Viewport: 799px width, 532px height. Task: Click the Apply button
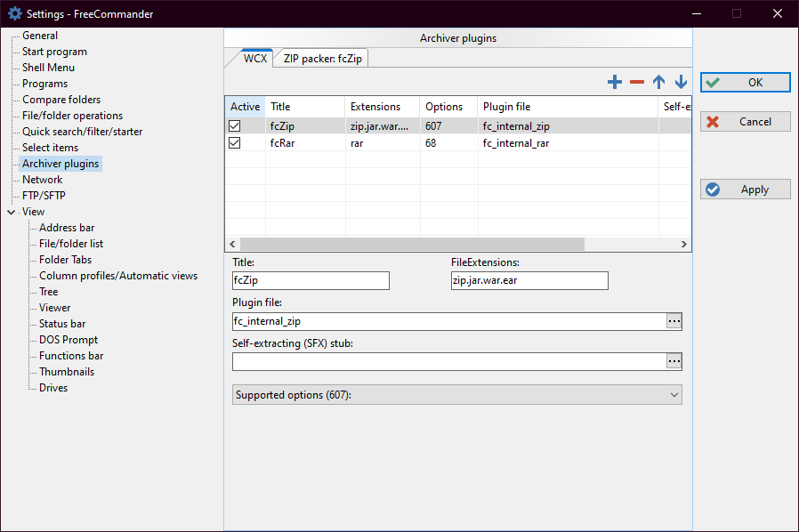coord(745,189)
